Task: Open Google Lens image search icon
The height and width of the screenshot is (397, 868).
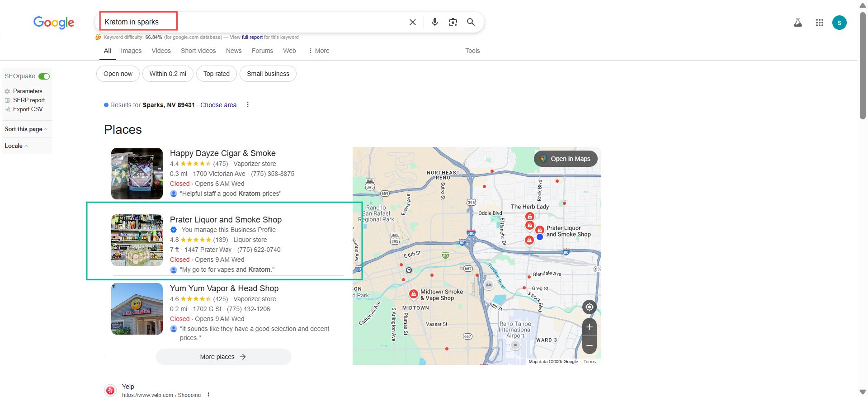Action: [453, 22]
